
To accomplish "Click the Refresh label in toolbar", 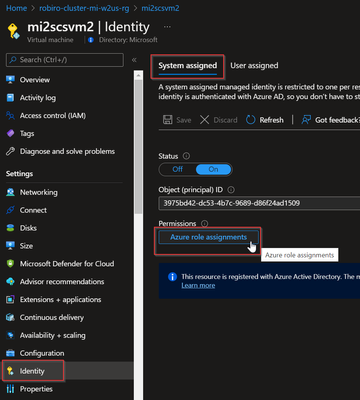I will (271, 120).
